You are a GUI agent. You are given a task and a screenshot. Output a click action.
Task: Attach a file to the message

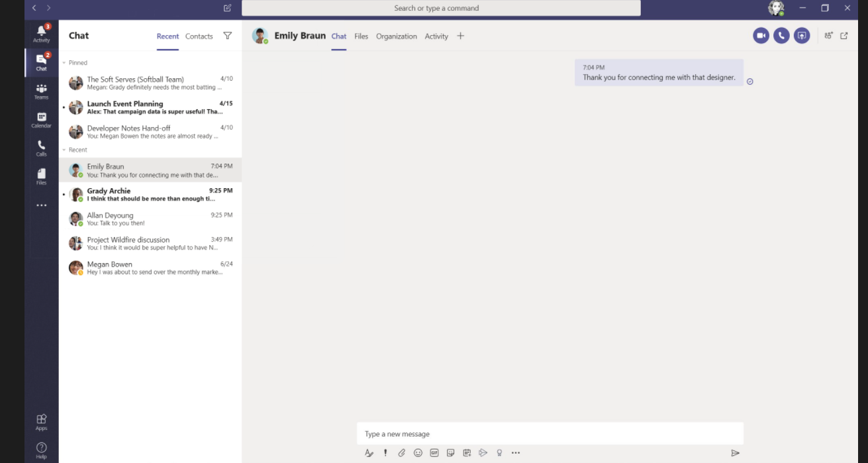[401, 452]
